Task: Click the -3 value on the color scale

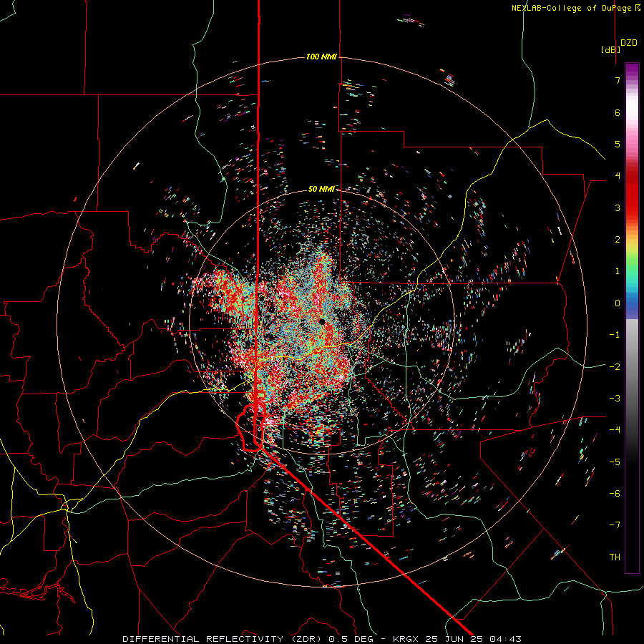Action: pyautogui.click(x=615, y=399)
